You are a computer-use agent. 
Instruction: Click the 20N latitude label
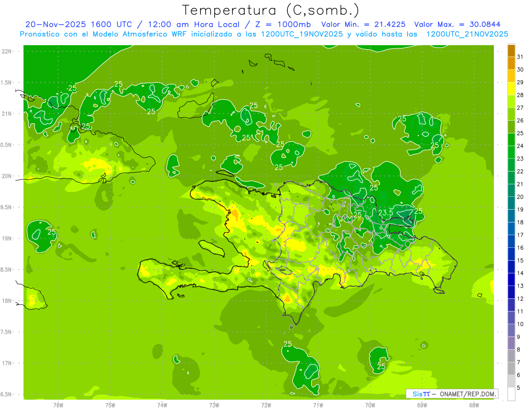coord(7,176)
